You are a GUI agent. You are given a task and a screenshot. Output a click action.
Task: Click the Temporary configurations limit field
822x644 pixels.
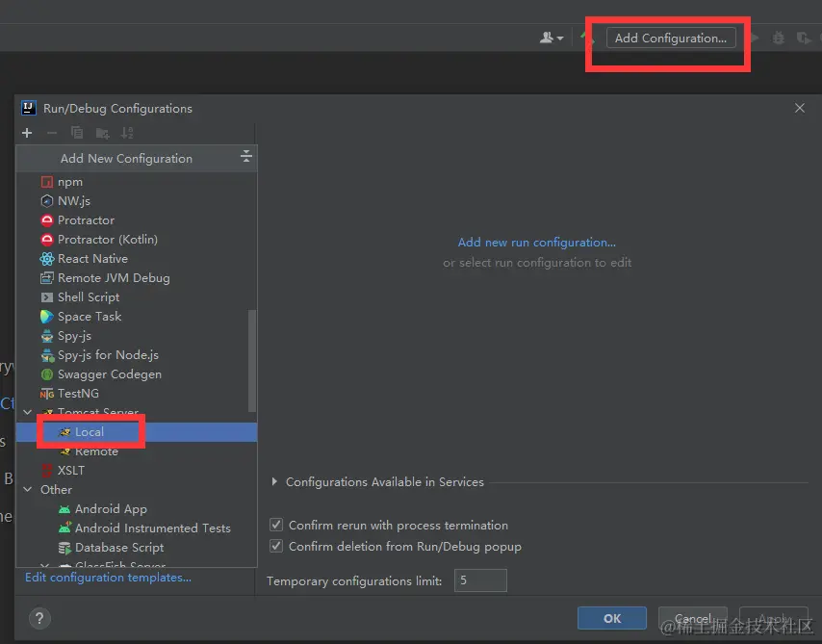[480, 580]
